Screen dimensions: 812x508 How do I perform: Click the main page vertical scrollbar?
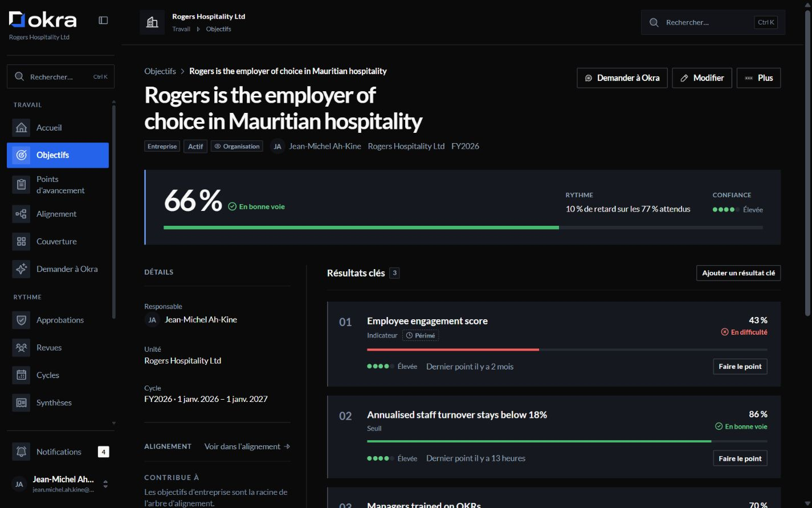(x=807, y=162)
